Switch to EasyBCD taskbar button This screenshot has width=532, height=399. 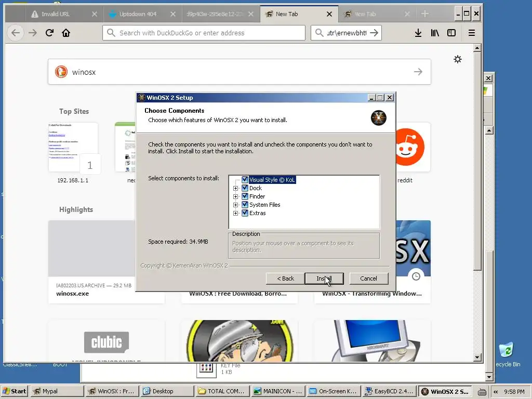[389, 391]
